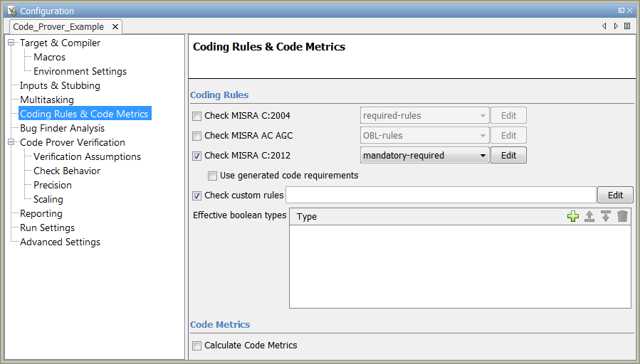Enable the Check MISRA C:2004 checkbox
The width and height of the screenshot is (640, 364).
click(x=197, y=116)
